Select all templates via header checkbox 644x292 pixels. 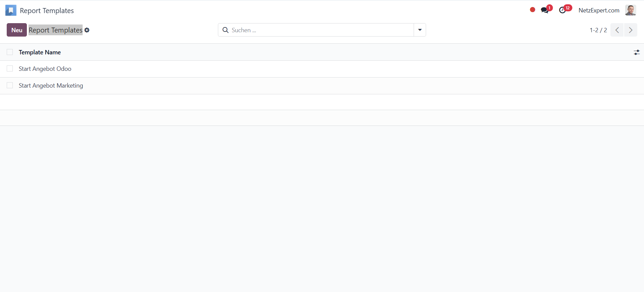coord(10,52)
